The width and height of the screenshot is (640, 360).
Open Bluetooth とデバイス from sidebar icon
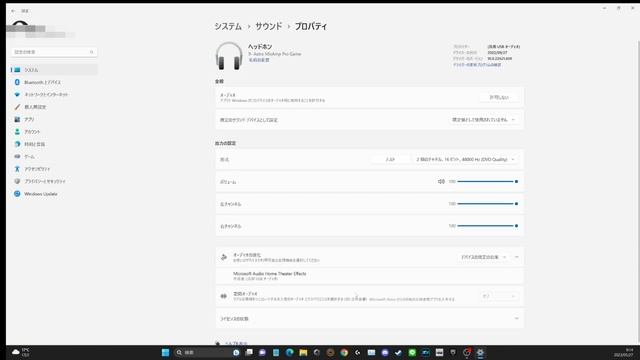[x=17, y=82]
